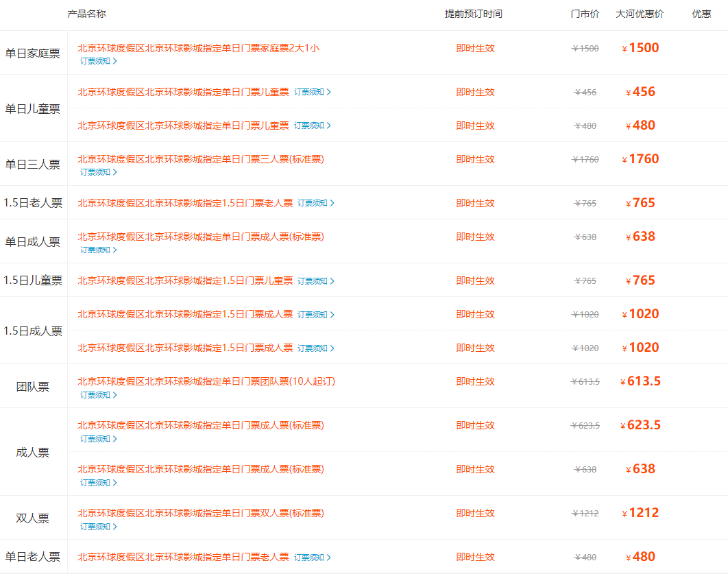Open the 儿童票 product link priced ¥456
The image size is (728, 574).
coord(184,92)
